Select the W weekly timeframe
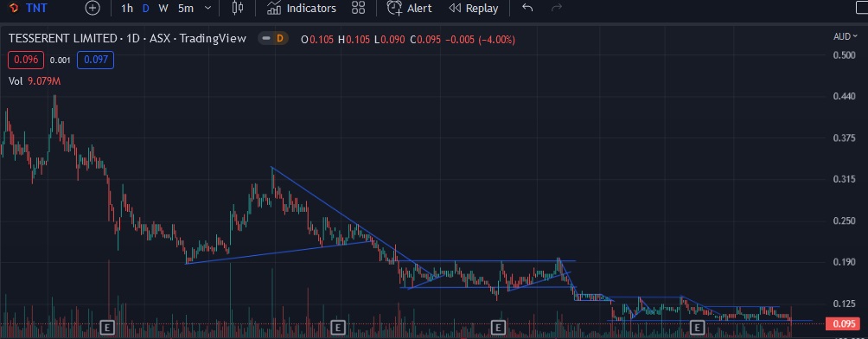Image resolution: width=868 pixels, height=339 pixels. [163, 9]
